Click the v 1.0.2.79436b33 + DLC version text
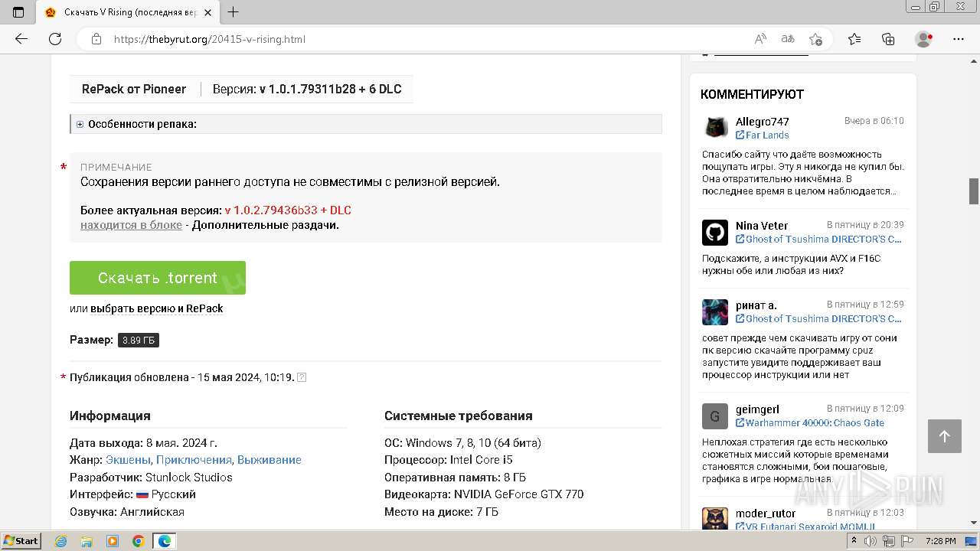The width and height of the screenshot is (980, 551). (x=288, y=210)
